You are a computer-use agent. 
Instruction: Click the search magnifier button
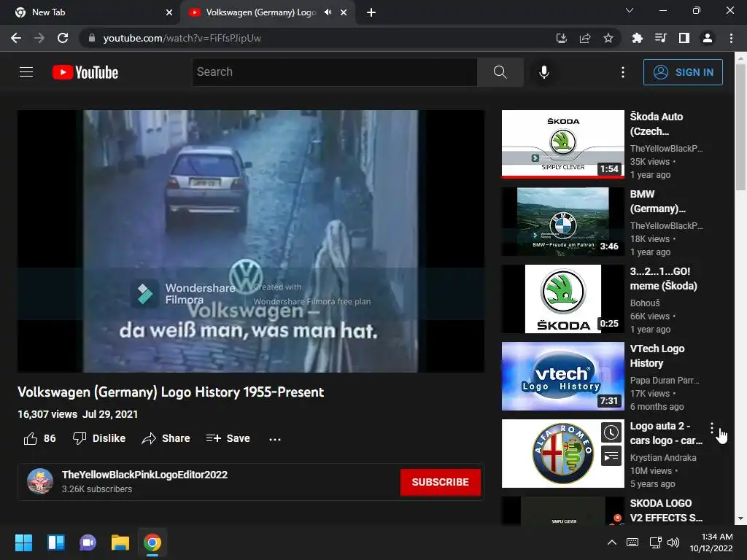(500, 72)
